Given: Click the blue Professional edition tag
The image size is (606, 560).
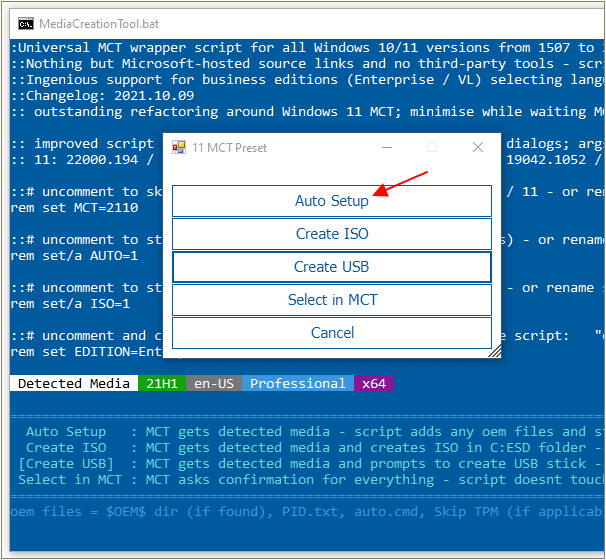Looking at the screenshot, I should point(298,383).
